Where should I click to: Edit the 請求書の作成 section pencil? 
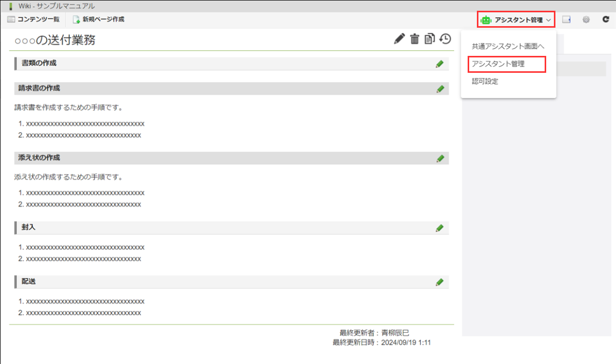click(439, 89)
